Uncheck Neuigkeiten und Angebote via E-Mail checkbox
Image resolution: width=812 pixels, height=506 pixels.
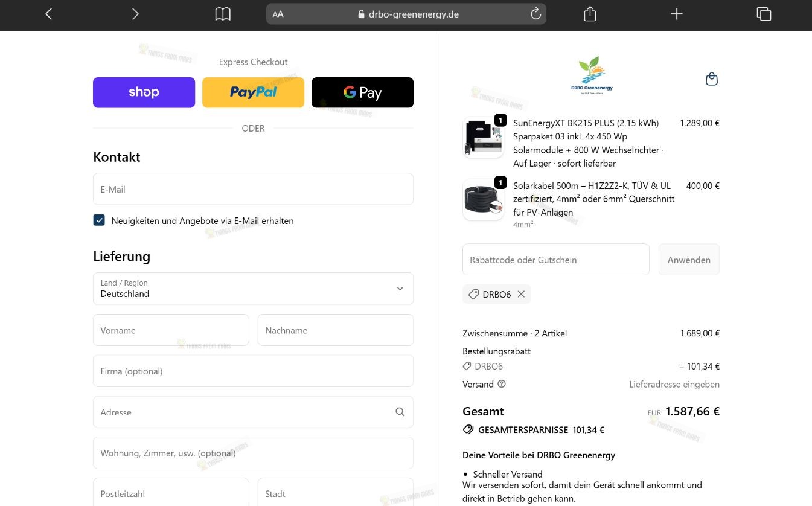(x=99, y=220)
